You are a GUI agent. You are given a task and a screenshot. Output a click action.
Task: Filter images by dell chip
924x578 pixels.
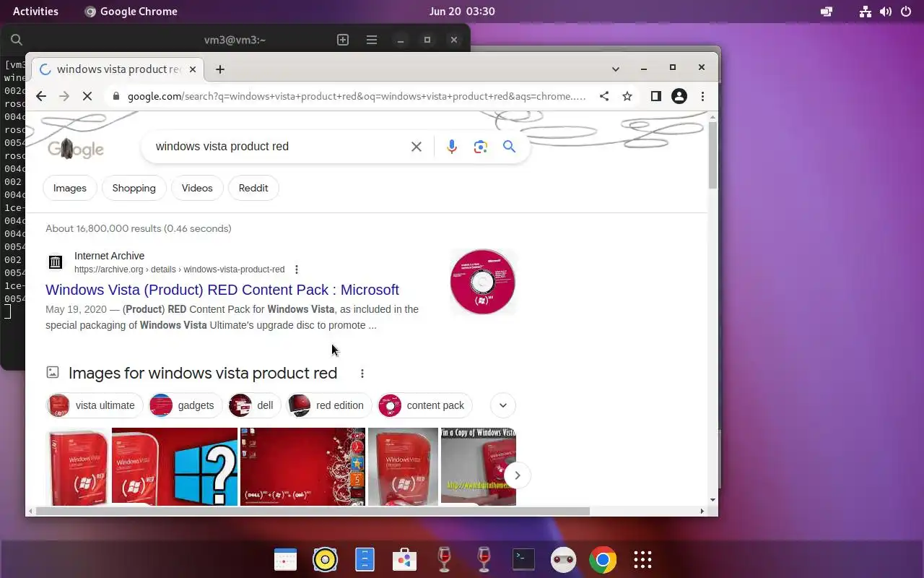point(255,405)
